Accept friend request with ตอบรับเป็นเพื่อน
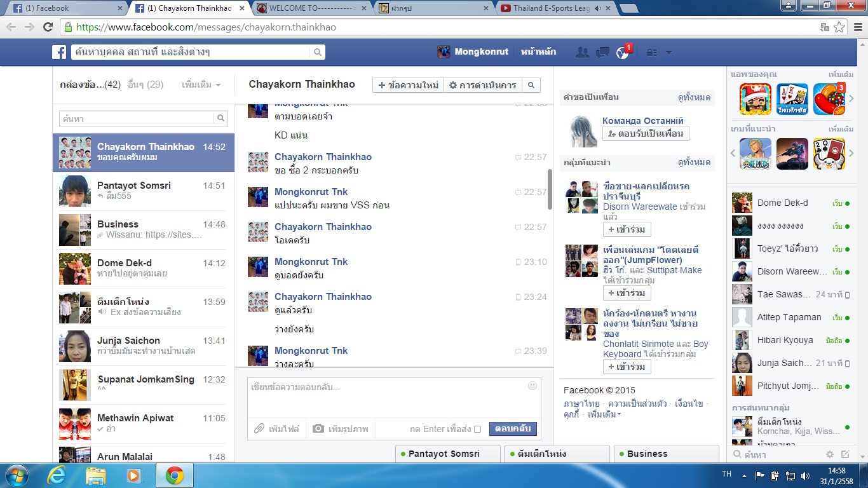 point(646,133)
